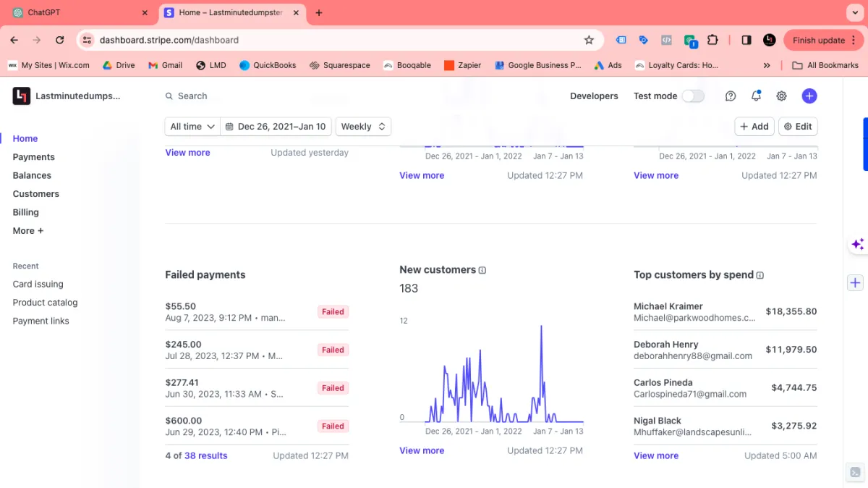Click the purple create plus icon
Image resolution: width=868 pixels, height=488 pixels.
point(809,96)
